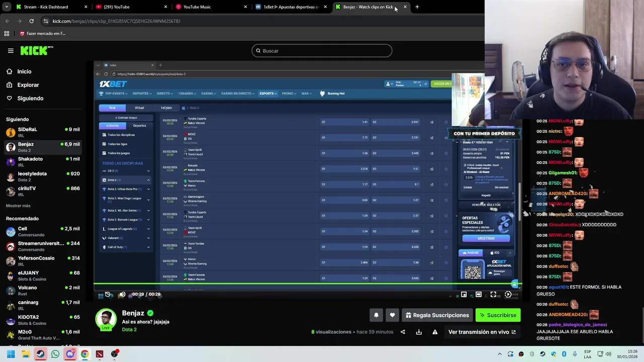Open Cell recommended channel
This screenshot has width=644, height=362.
(43, 231)
